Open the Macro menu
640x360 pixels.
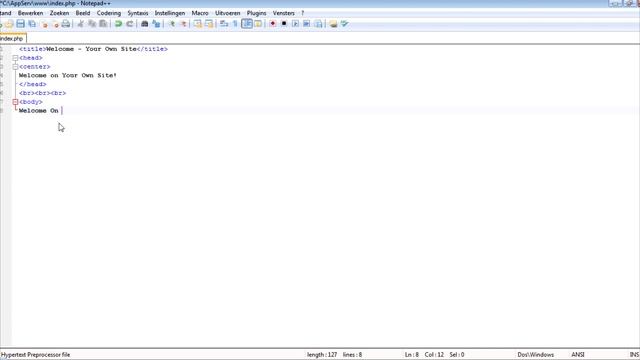coord(200,13)
